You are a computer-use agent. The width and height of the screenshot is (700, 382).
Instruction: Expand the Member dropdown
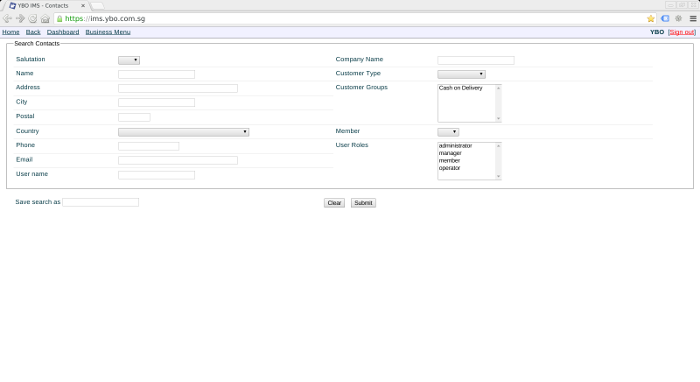(448, 132)
